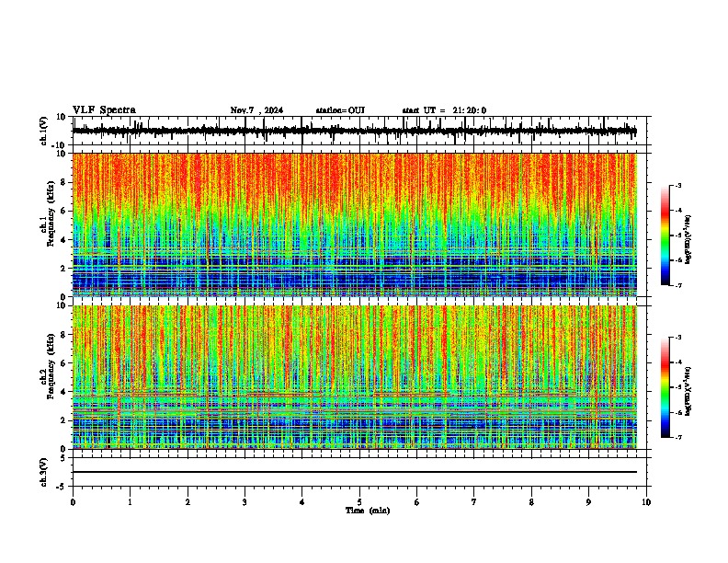Click time axis tick label "7"
The height and width of the screenshot is (563, 728).
pos(474,502)
